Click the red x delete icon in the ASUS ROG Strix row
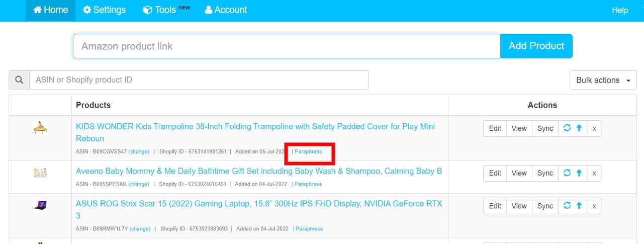 pos(594,206)
